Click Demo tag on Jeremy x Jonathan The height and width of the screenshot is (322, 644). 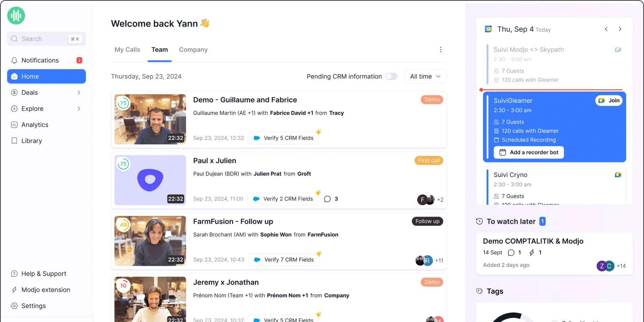tap(432, 282)
